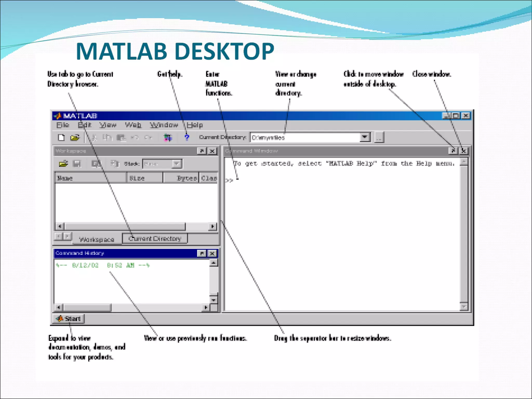
Task: Close the Command History panel
Action: click(x=212, y=253)
